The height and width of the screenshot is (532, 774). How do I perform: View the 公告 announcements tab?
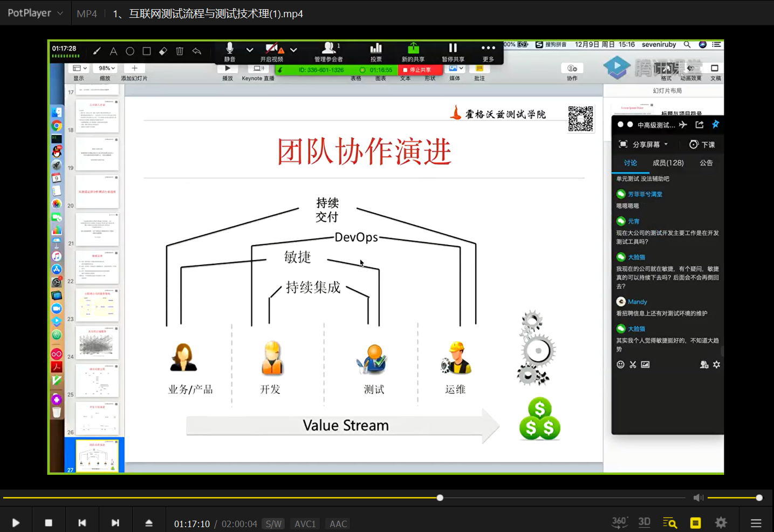(705, 162)
